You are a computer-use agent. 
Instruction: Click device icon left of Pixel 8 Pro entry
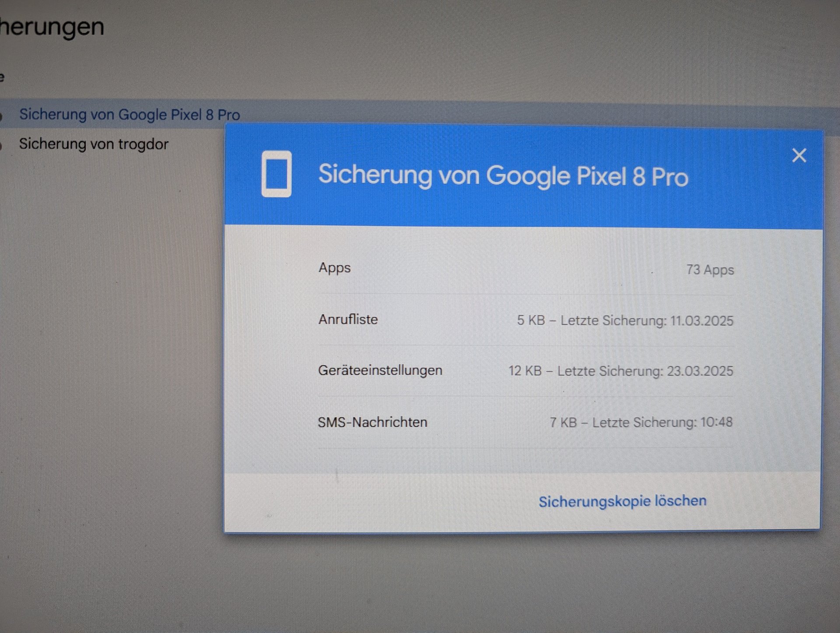pos(1,116)
